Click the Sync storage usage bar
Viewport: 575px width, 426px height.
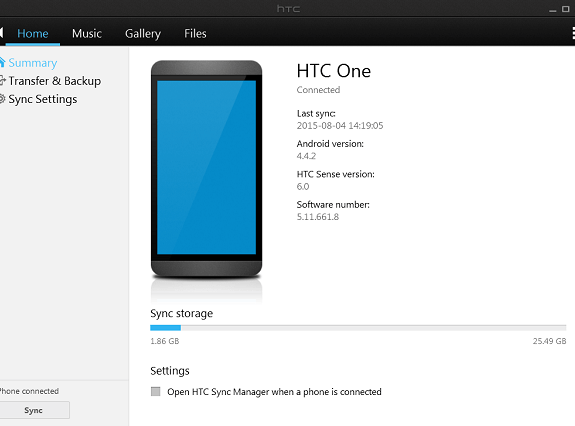(x=358, y=328)
